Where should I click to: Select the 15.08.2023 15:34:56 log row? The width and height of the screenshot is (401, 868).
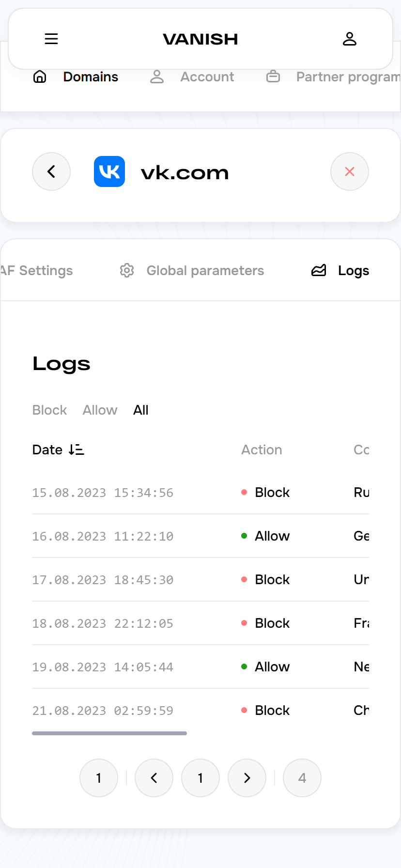(x=103, y=493)
